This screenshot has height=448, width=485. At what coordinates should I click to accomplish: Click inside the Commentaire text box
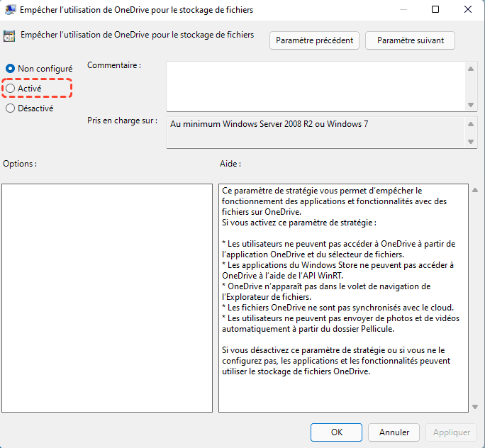[x=316, y=86]
